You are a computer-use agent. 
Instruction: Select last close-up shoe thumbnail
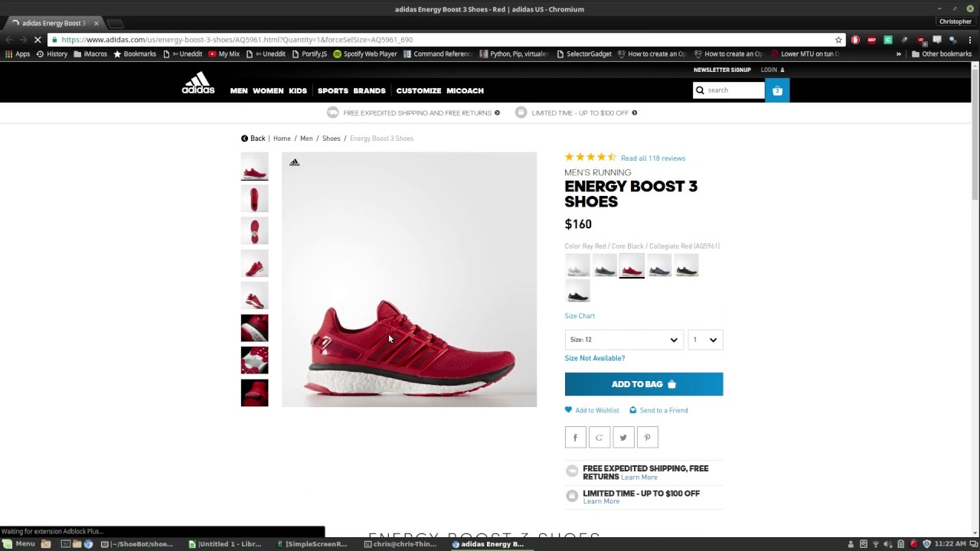tap(255, 393)
